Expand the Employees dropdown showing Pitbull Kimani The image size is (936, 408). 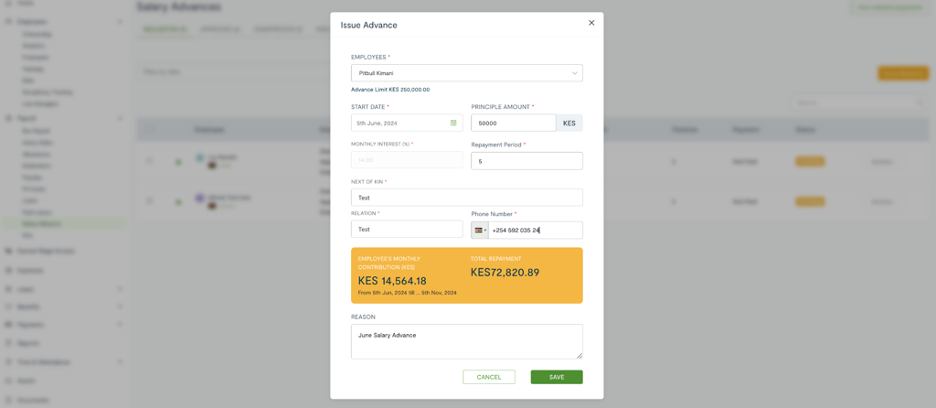click(467, 73)
